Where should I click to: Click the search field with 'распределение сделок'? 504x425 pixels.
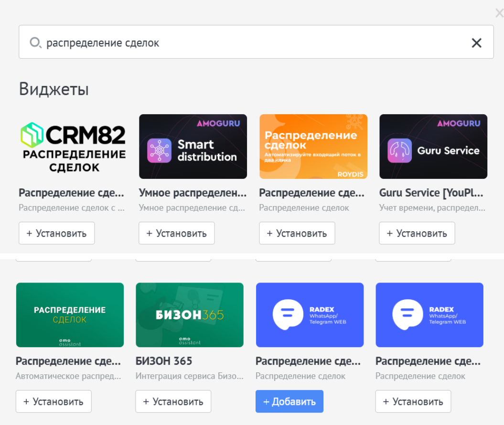256,42
